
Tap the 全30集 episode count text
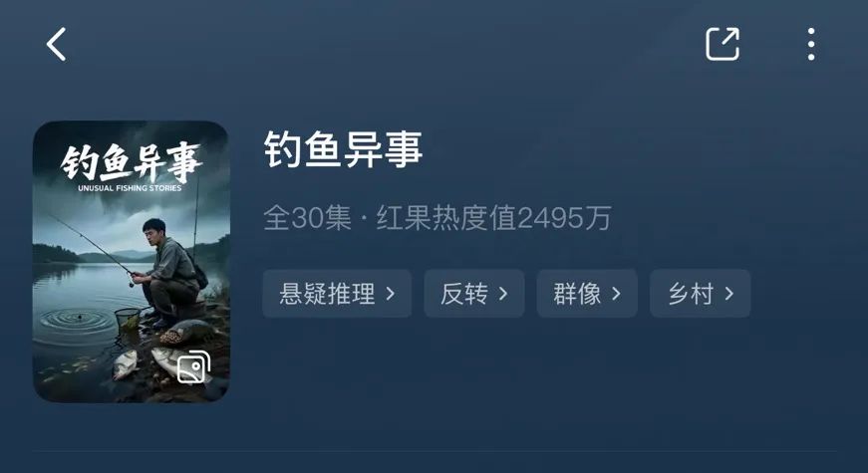[307, 217]
